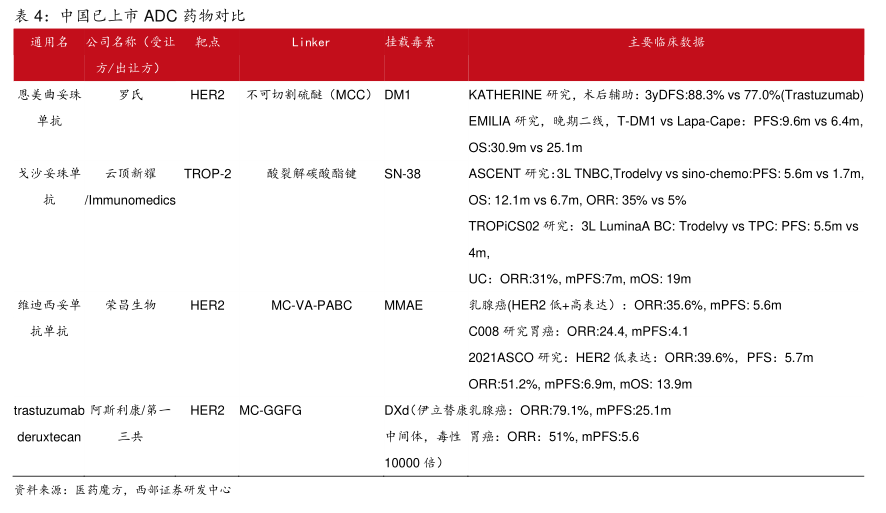Click the '挂载毒素' column header

tap(410, 42)
